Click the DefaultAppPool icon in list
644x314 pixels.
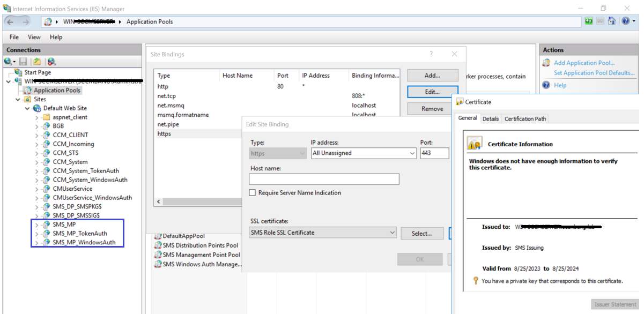[x=158, y=236]
